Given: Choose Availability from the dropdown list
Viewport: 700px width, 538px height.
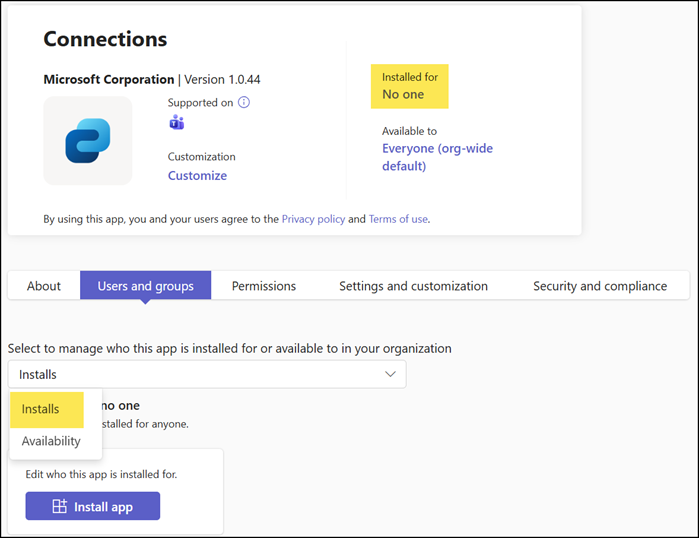Looking at the screenshot, I should 51,441.
